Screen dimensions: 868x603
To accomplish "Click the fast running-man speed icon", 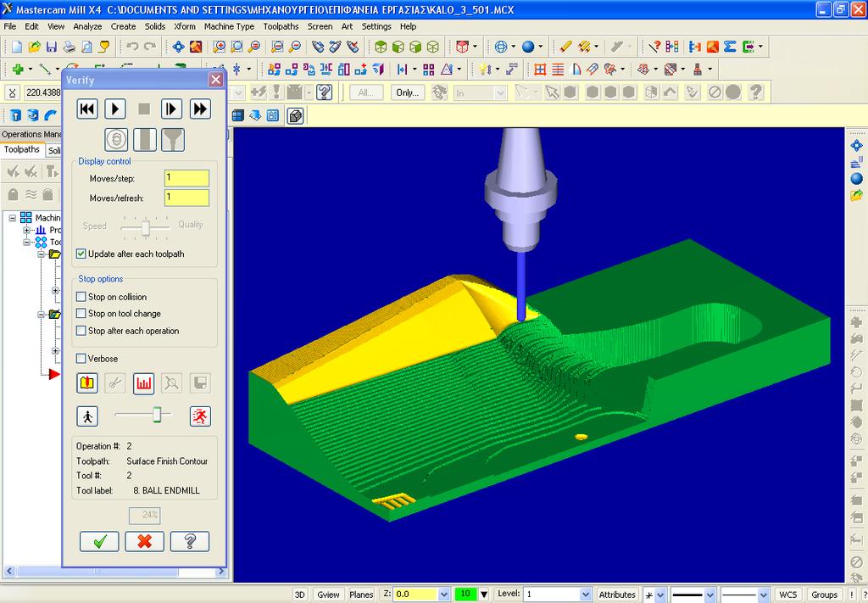I will tap(200, 416).
